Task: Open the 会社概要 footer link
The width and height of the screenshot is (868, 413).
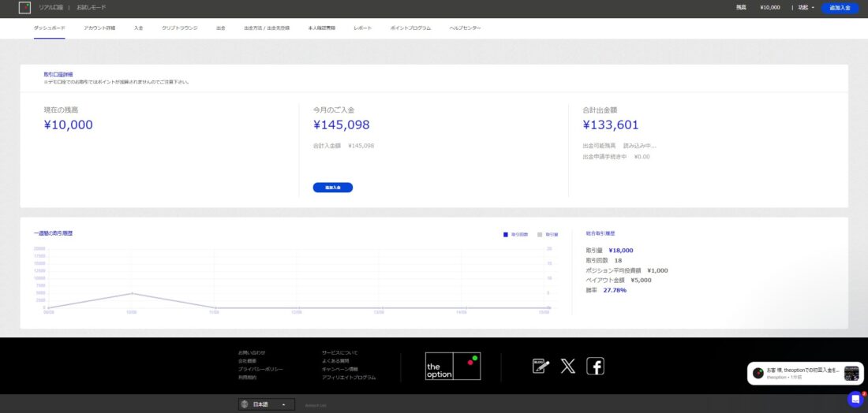Action: coord(248,361)
